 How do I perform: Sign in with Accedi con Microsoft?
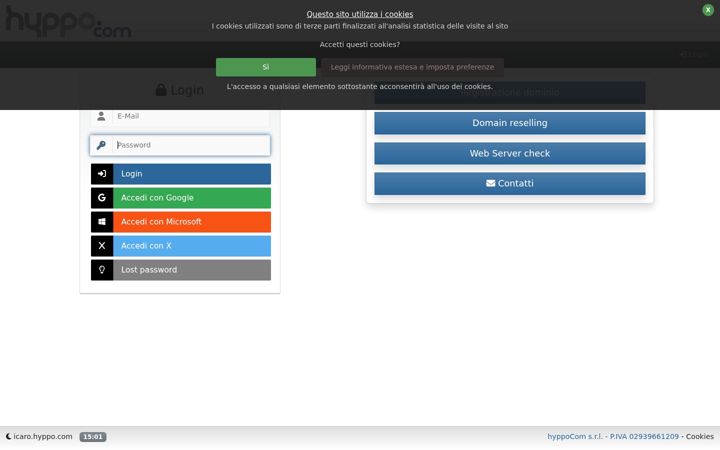[181, 222]
